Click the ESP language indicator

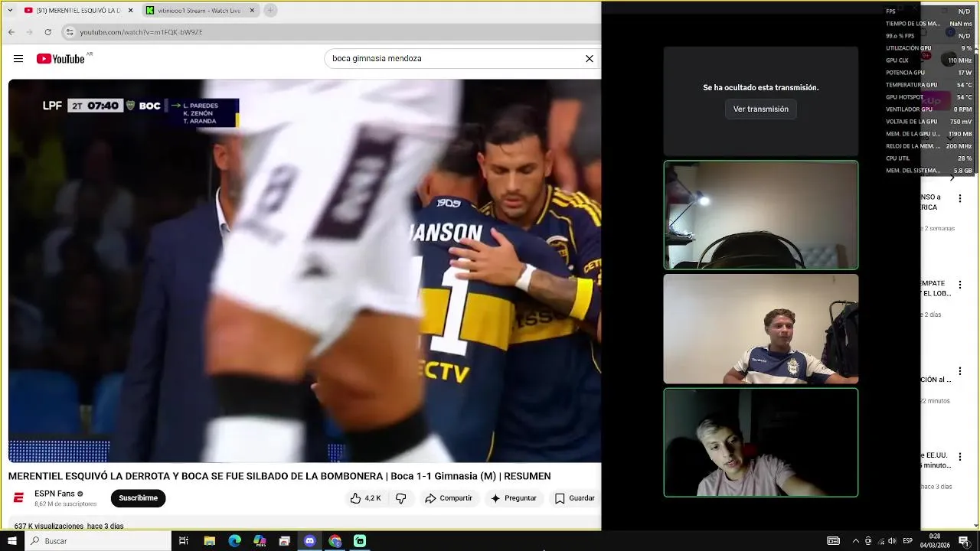(x=907, y=541)
